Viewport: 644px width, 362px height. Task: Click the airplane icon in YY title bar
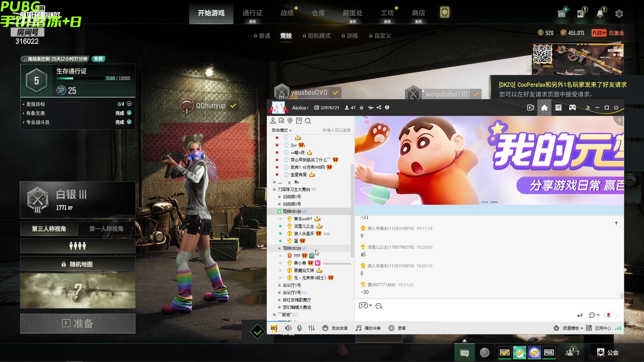click(x=371, y=108)
